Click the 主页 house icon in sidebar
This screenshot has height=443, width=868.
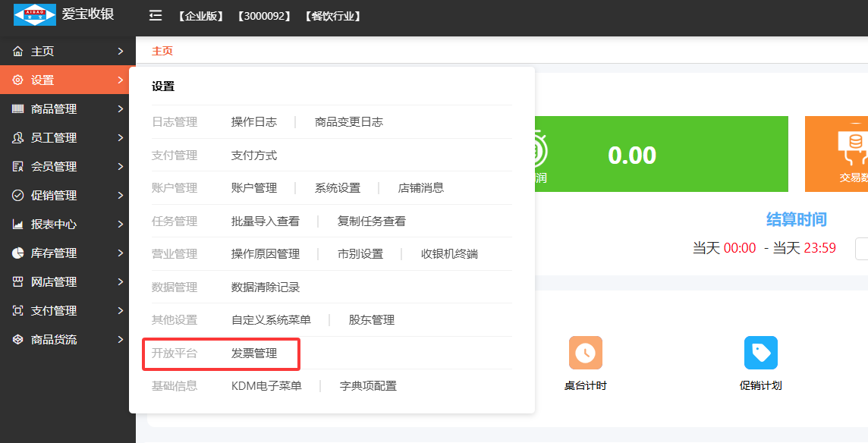pos(18,52)
